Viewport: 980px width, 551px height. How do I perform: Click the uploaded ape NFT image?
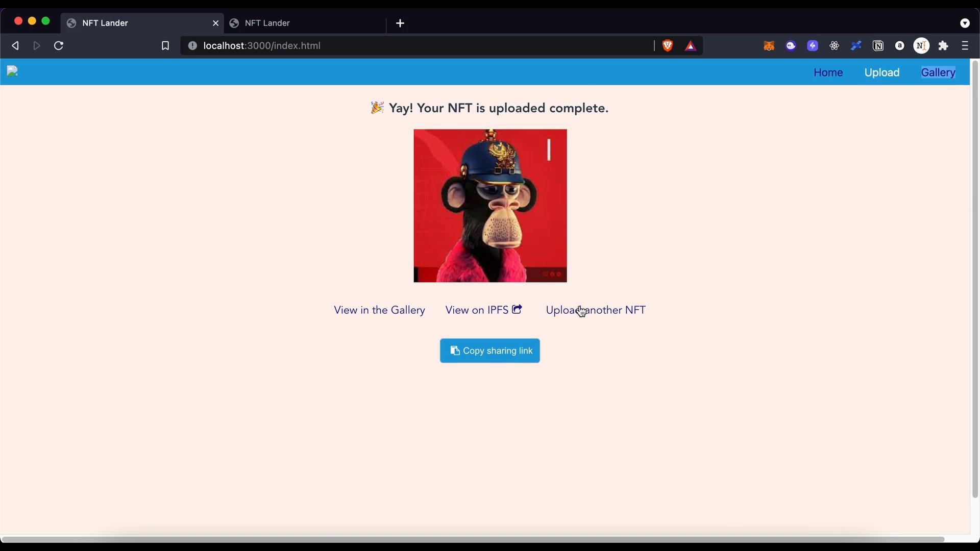[x=490, y=206]
